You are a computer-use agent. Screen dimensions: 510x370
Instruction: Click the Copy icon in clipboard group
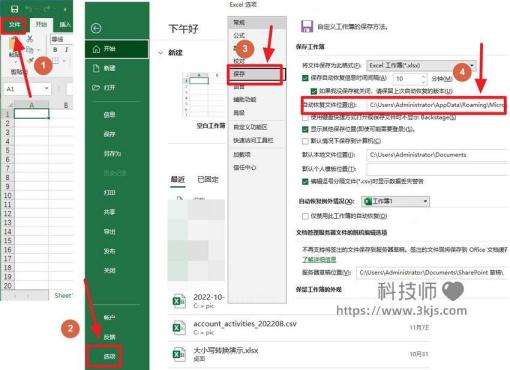click(30, 50)
